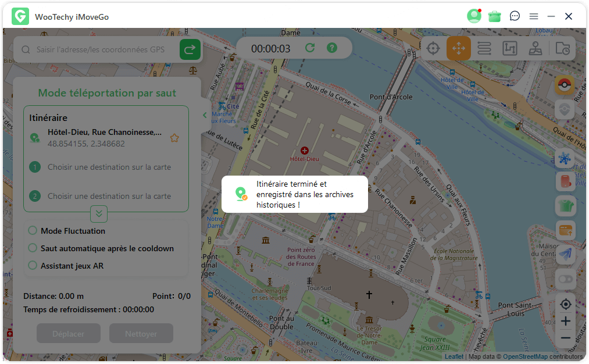Open help with the green question mark
589x364 pixels.
pos(332,48)
